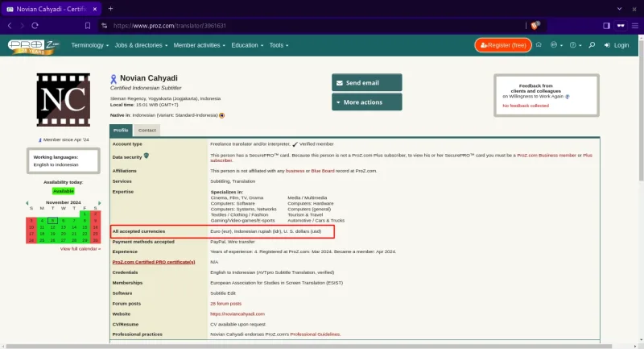Image resolution: width=644 pixels, height=349 pixels.
Task: Open View full calendar link
Action: click(80, 249)
